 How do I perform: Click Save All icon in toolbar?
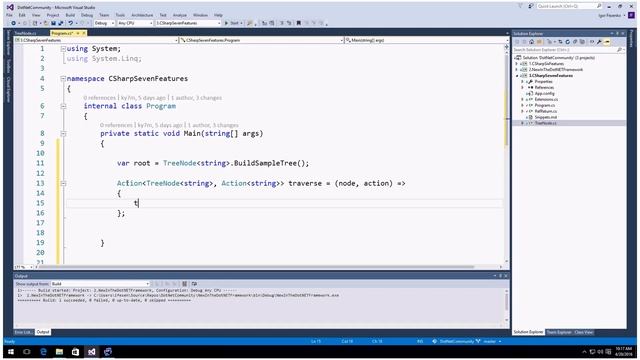click(x=61, y=23)
